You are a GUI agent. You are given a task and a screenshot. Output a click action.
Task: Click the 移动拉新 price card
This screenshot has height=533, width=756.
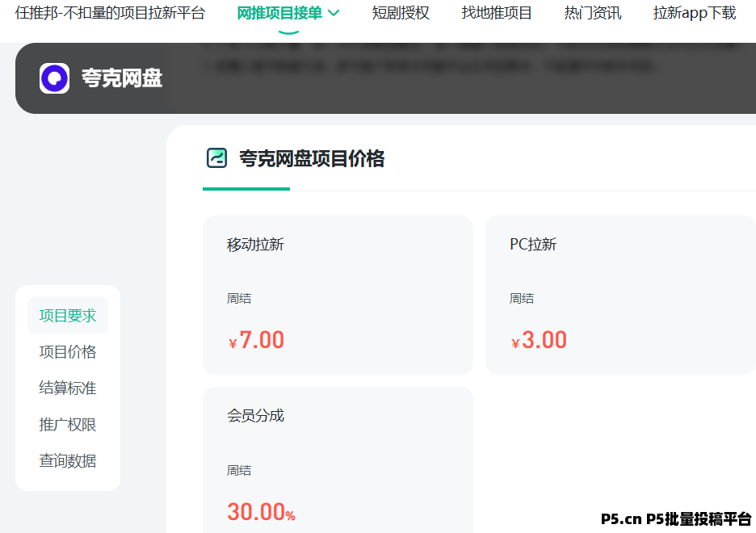click(x=338, y=295)
